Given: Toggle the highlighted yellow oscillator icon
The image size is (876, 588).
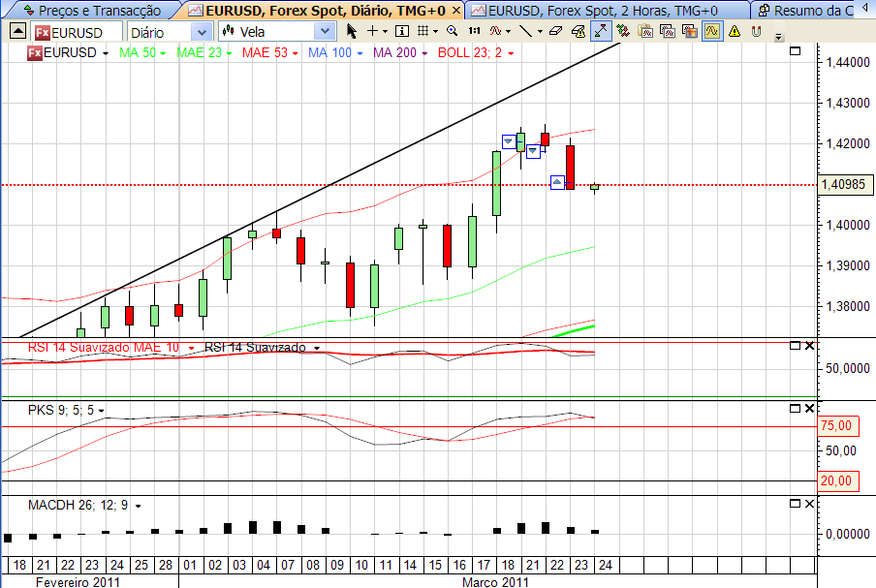Looking at the screenshot, I should 711,31.
